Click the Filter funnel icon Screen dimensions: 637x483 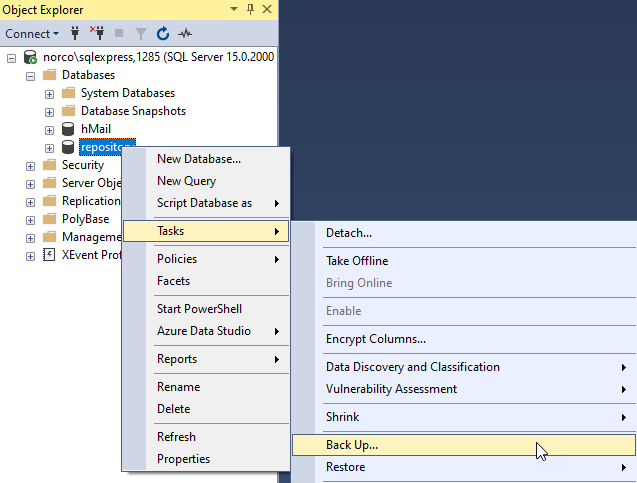point(142,33)
